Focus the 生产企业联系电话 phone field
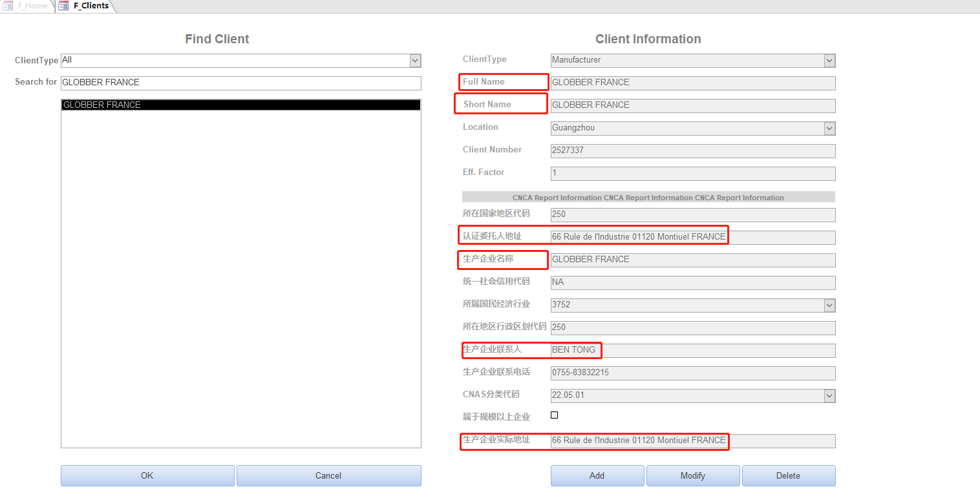Viewport: 980px width, 498px height. point(692,373)
